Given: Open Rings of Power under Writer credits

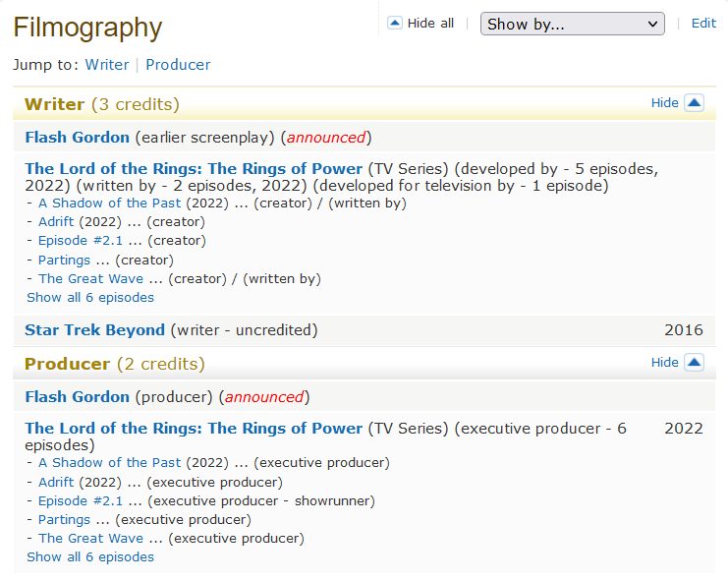Looking at the screenshot, I should pos(194,169).
